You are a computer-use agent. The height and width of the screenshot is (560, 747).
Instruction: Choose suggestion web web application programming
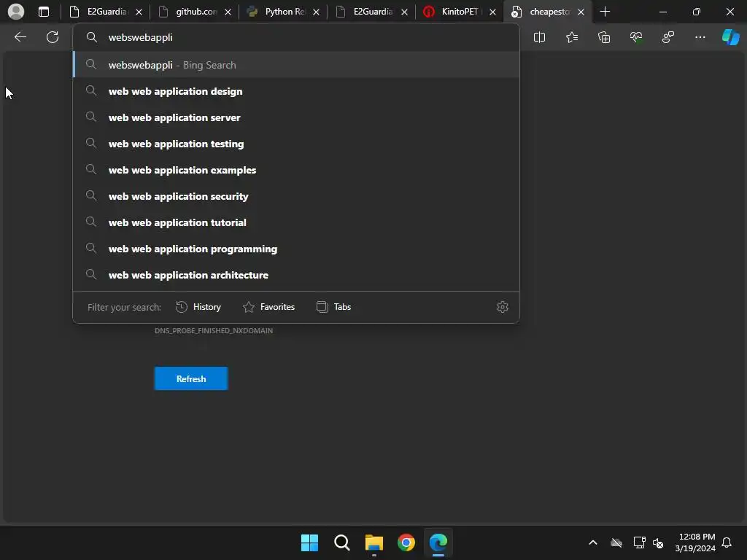296,248
